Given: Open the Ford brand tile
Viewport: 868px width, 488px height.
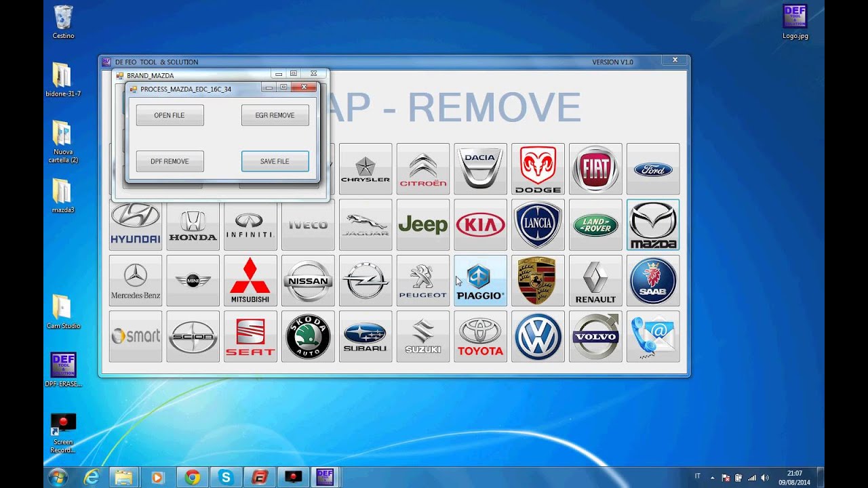Looking at the screenshot, I should (x=653, y=169).
